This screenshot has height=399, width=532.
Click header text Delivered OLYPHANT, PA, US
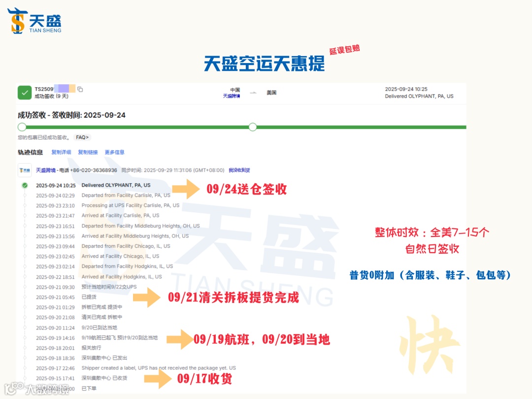click(x=419, y=97)
